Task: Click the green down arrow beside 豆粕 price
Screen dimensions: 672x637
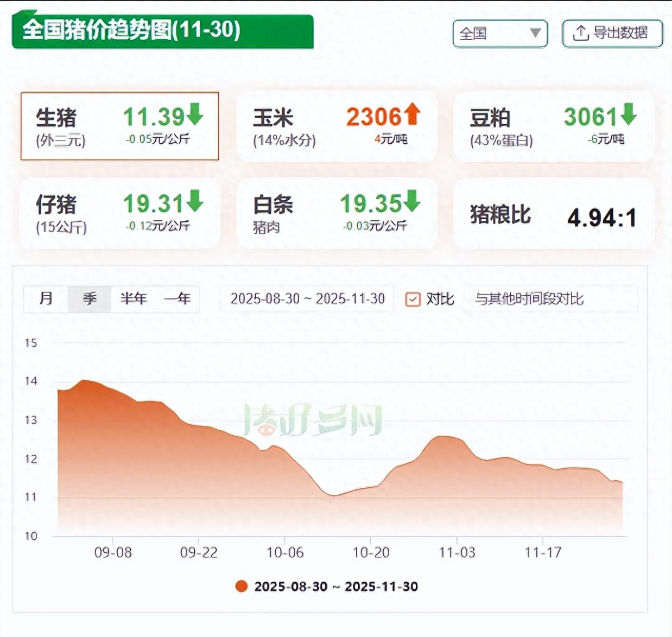Action: (629, 114)
